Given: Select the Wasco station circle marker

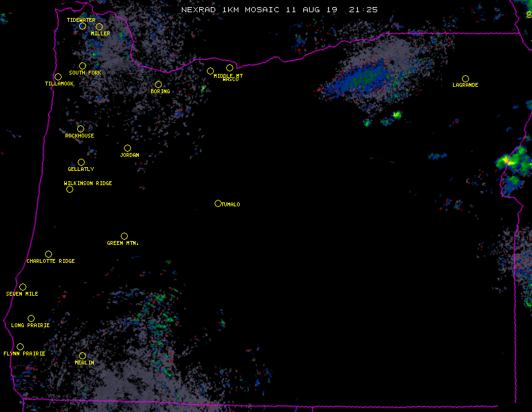Looking at the screenshot, I should pyautogui.click(x=229, y=67).
